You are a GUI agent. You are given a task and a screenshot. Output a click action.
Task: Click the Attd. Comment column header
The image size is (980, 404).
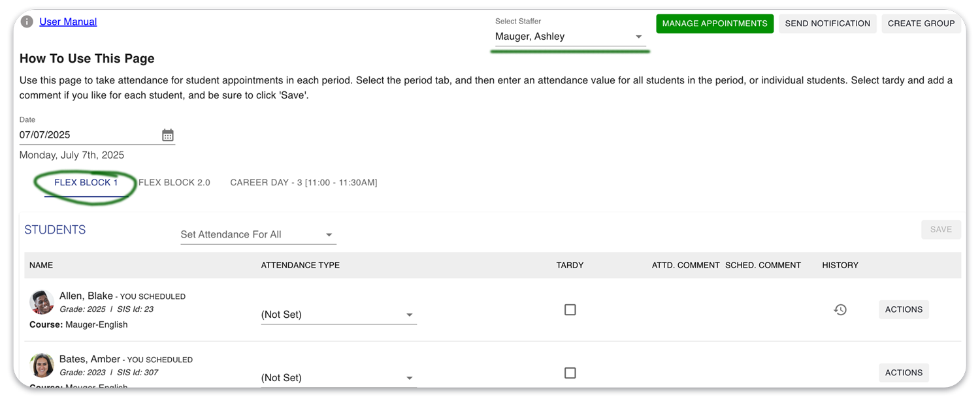(x=685, y=265)
